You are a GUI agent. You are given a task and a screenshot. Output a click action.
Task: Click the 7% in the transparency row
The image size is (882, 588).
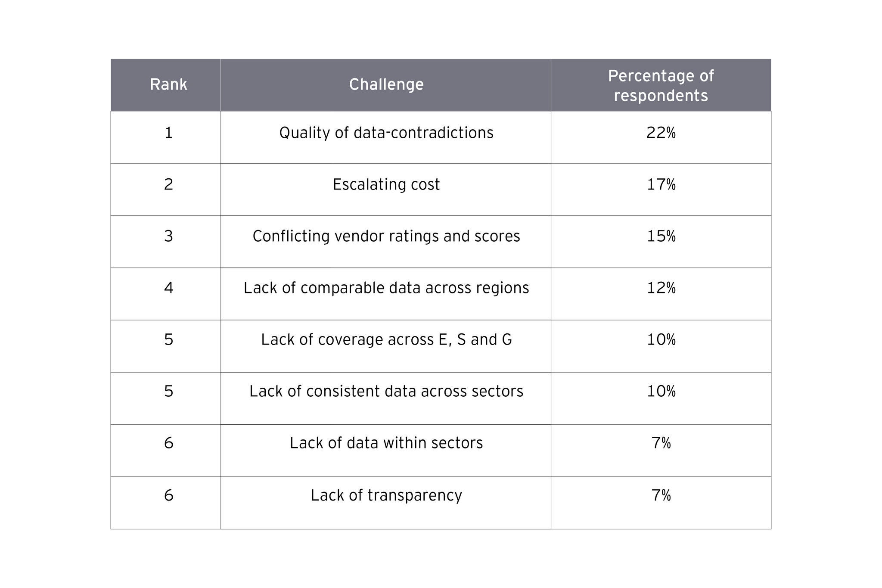661,495
